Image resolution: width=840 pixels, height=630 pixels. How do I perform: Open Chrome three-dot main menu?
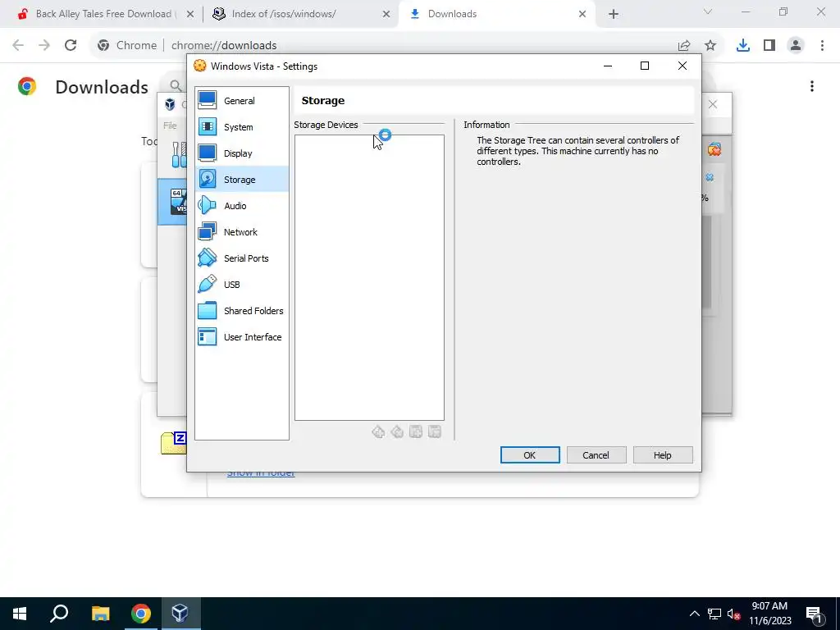(822, 45)
